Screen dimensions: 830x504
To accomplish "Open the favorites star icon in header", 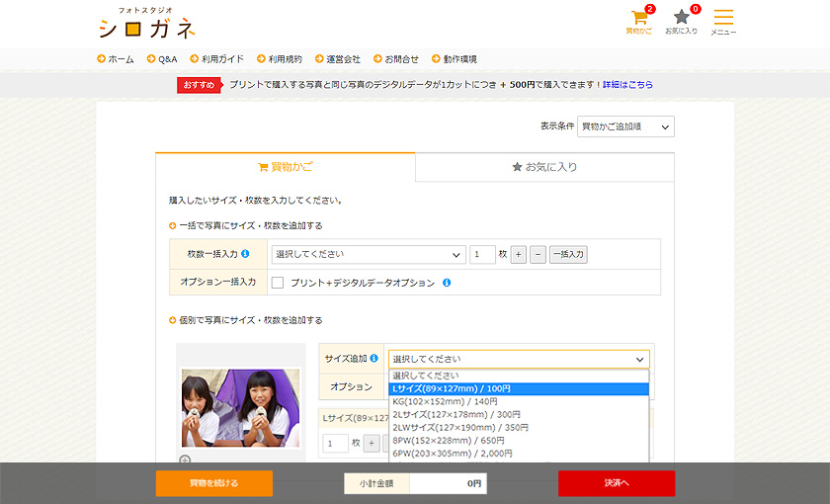I will coord(681,21).
